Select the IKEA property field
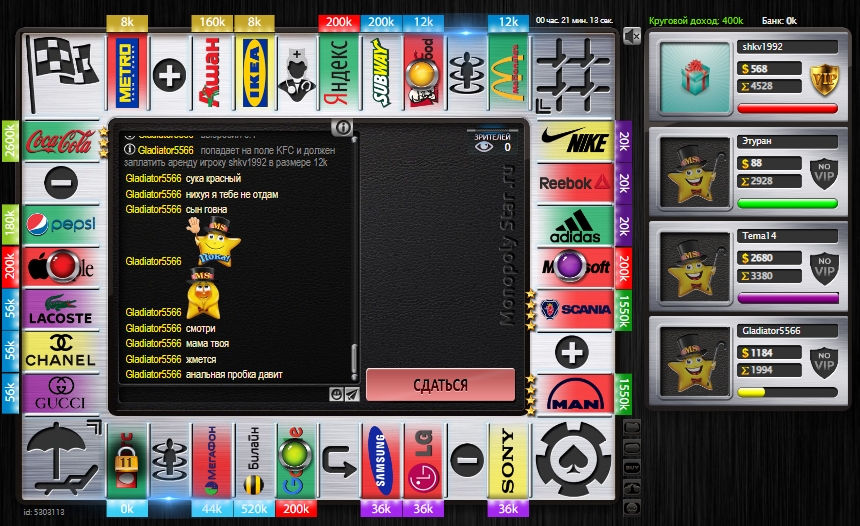This screenshot has height=526, width=860. (254, 74)
